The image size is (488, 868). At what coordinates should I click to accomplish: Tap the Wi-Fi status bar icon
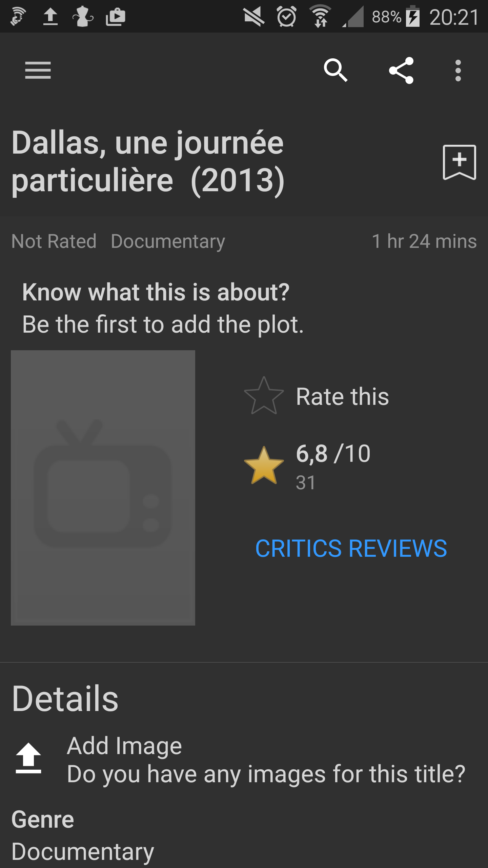320,16
